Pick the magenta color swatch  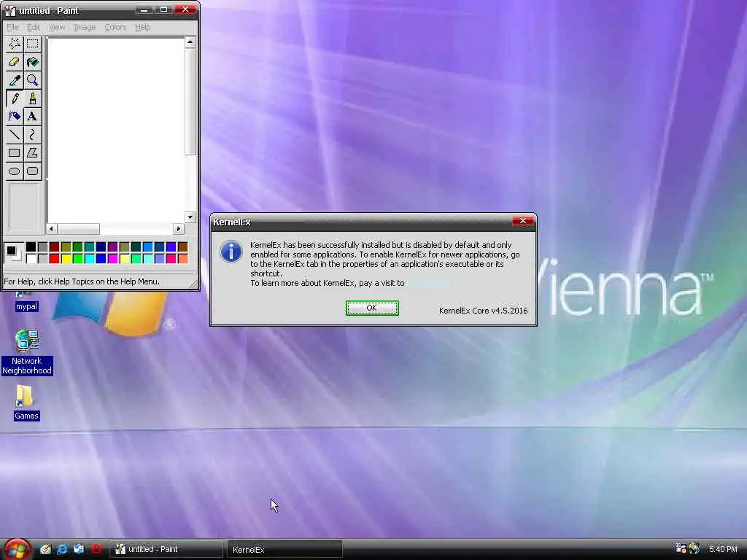point(113,259)
